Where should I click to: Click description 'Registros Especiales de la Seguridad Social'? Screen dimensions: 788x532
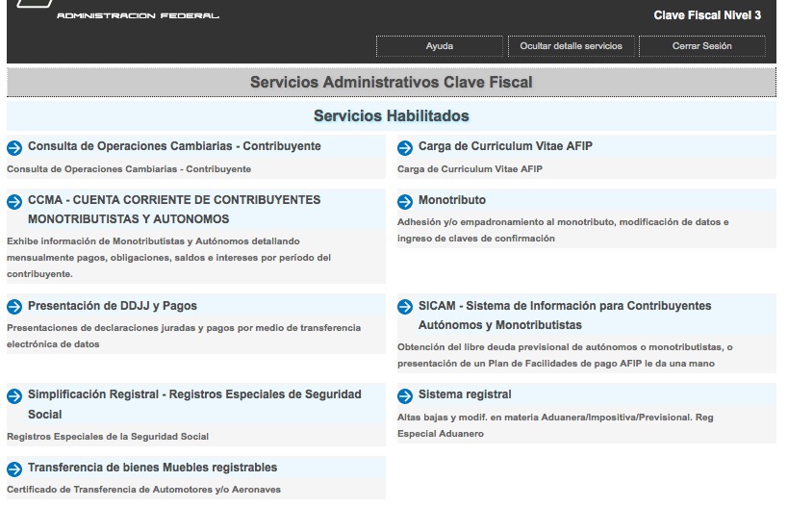click(108, 437)
